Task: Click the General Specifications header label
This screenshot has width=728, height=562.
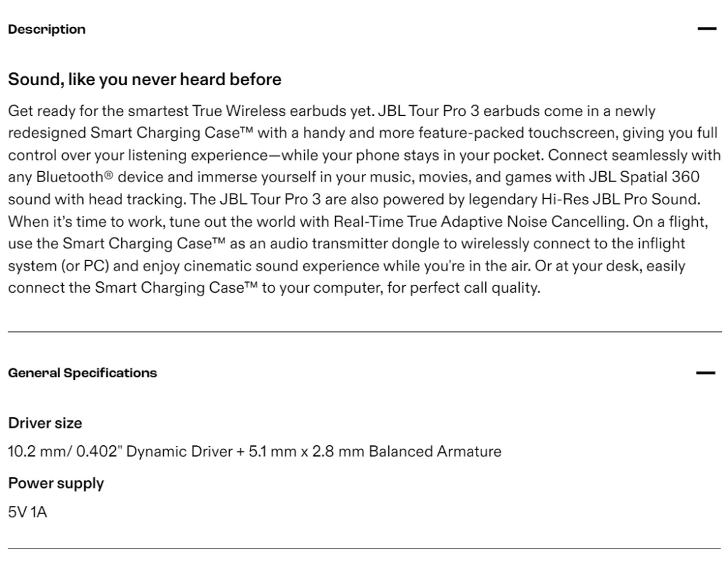Action: tap(83, 373)
